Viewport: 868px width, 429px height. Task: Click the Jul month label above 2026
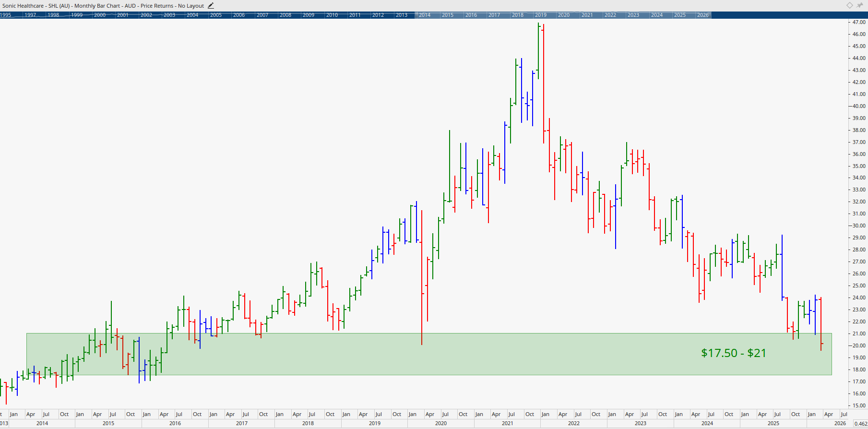(844, 414)
